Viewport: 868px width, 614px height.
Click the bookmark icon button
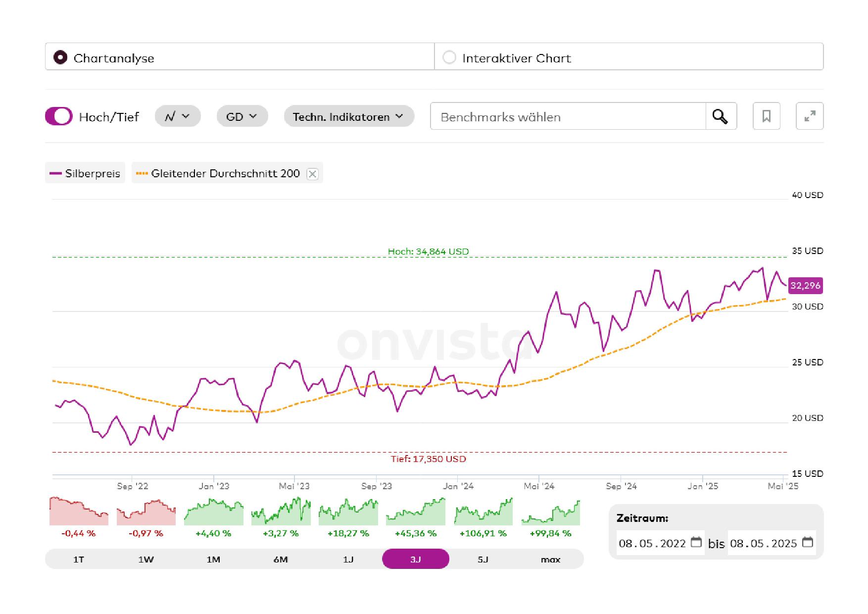766,116
